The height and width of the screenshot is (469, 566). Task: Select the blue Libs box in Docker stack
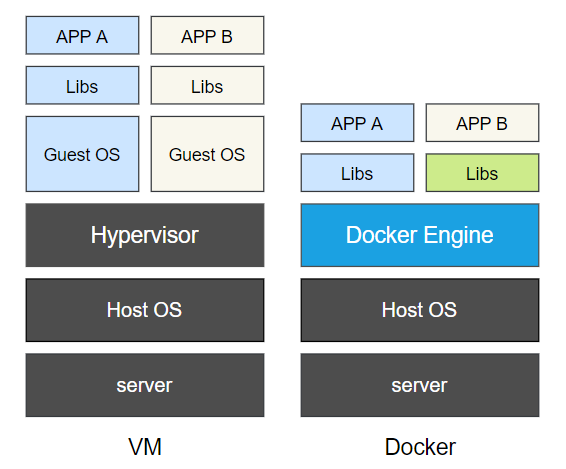[357, 173]
